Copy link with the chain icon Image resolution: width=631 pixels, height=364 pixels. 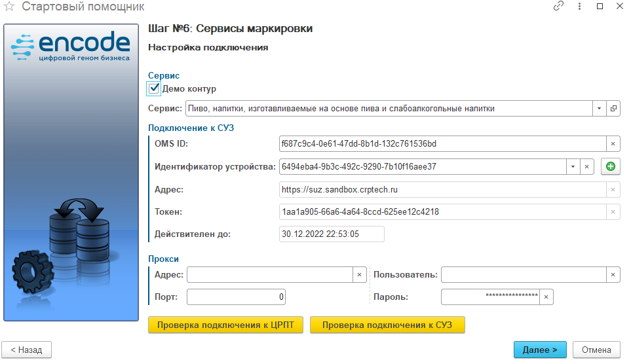click(x=559, y=7)
